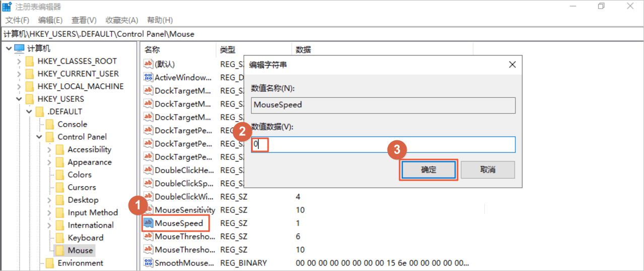Select the Mouse folder icon in tree
Image resolution: width=644 pixels, height=271 pixels.
59,250
